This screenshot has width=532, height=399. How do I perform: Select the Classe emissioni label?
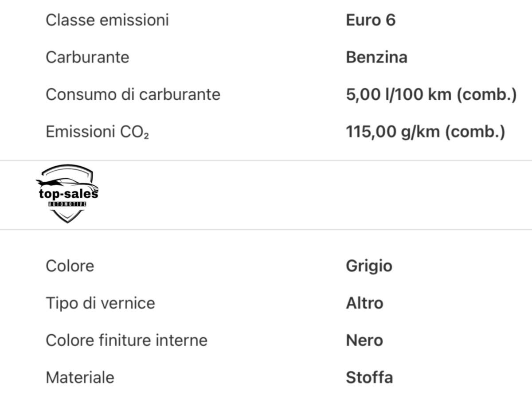(x=107, y=20)
